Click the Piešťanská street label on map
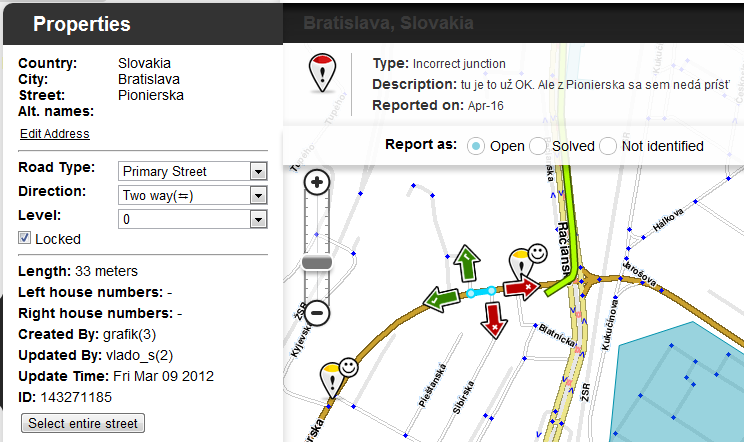 pyautogui.click(x=432, y=385)
